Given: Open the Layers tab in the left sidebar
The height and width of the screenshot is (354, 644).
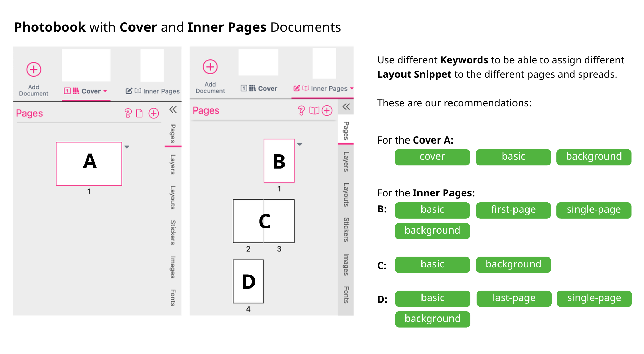Looking at the screenshot, I should [x=173, y=164].
